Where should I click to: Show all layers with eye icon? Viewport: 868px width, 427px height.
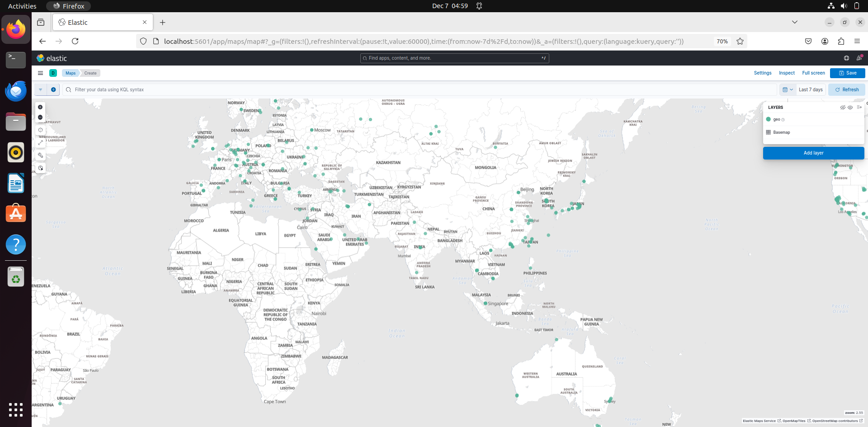850,108
